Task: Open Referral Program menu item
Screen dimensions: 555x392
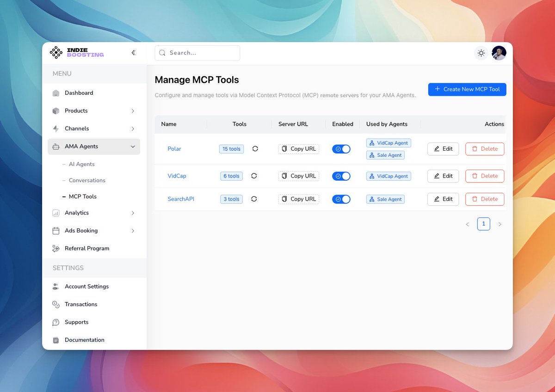Action: [94, 249]
